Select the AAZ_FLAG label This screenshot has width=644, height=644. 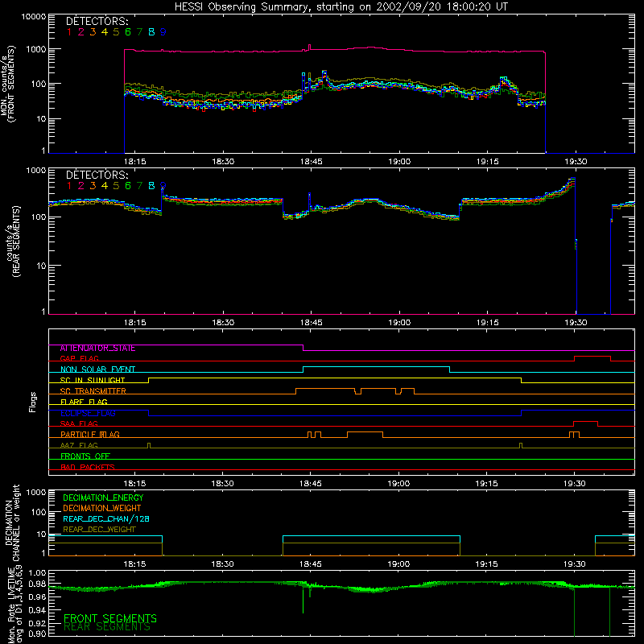79,445
